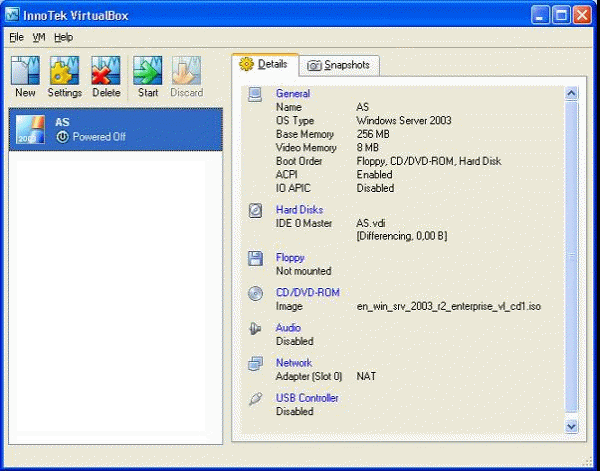Viewport: 600px width, 471px height.
Task: Open the General settings link
Action: point(293,93)
